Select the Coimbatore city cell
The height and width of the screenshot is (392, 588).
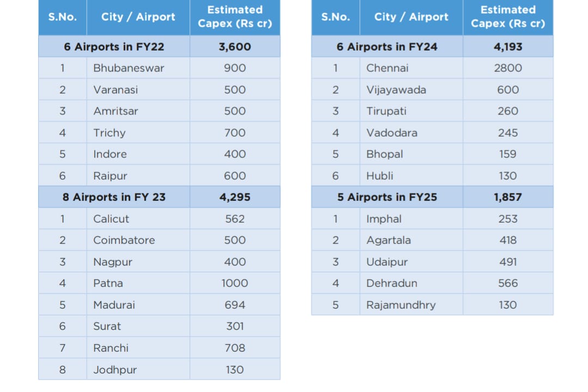pyautogui.click(x=124, y=240)
